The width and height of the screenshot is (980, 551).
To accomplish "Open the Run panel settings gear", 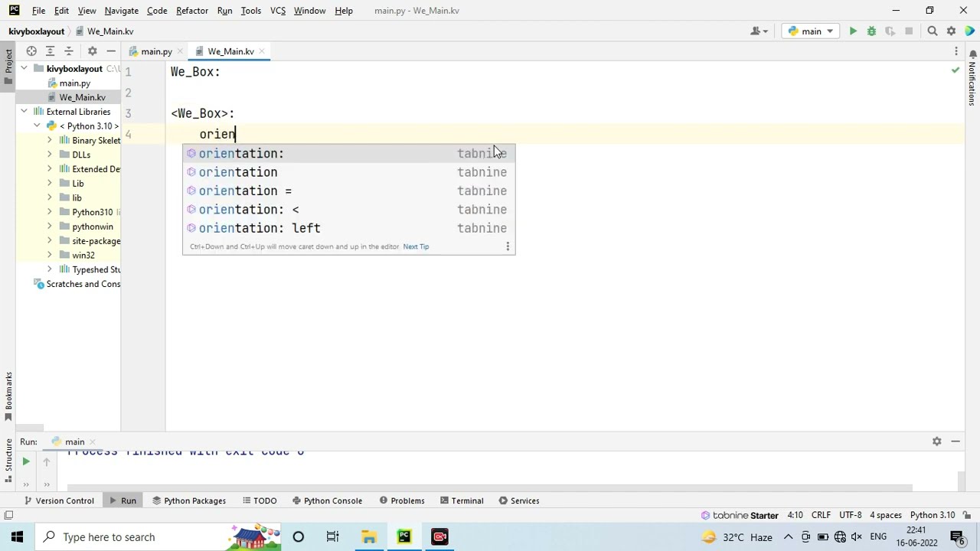I will (x=936, y=442).
